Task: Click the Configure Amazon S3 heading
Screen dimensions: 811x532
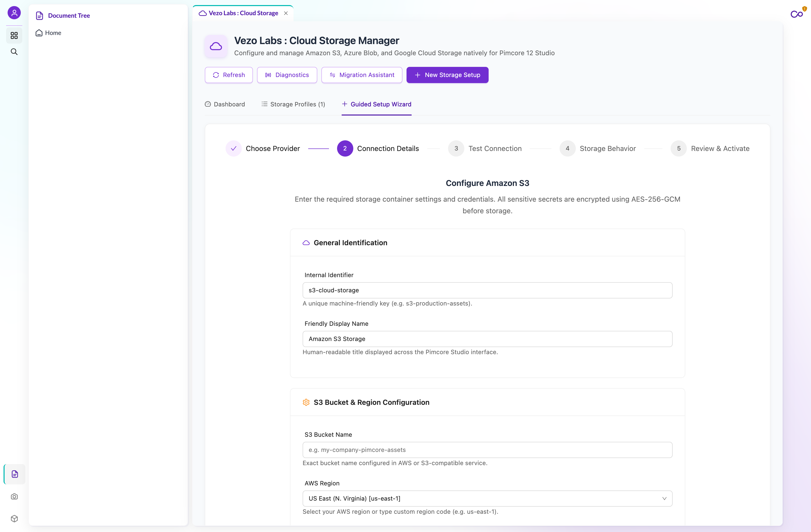Action: (487, 183)
